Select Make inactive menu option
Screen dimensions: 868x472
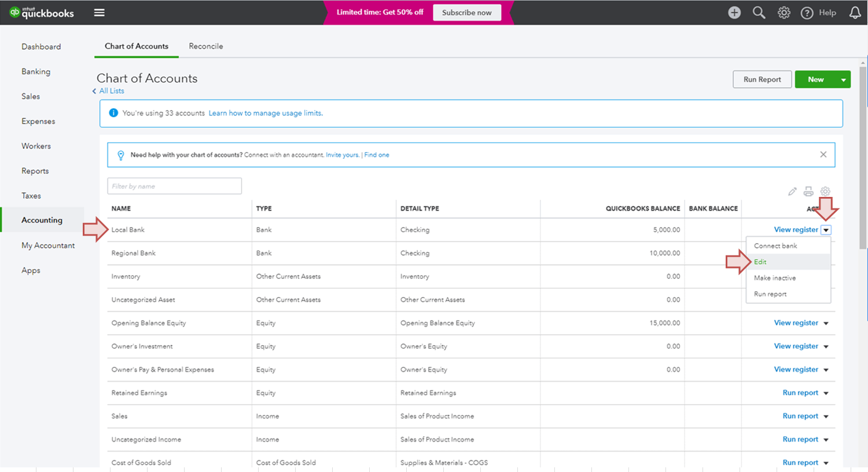pyautogui.click(x=789, y=278)
